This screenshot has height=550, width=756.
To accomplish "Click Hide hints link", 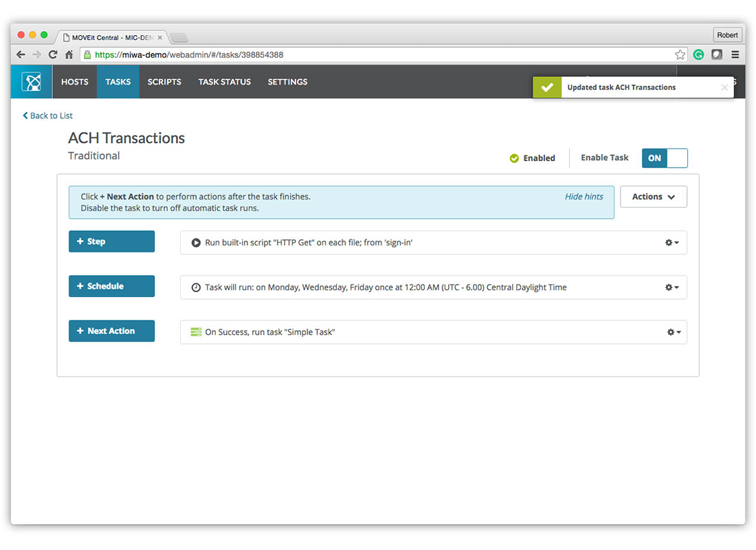I will click(583, 197).
